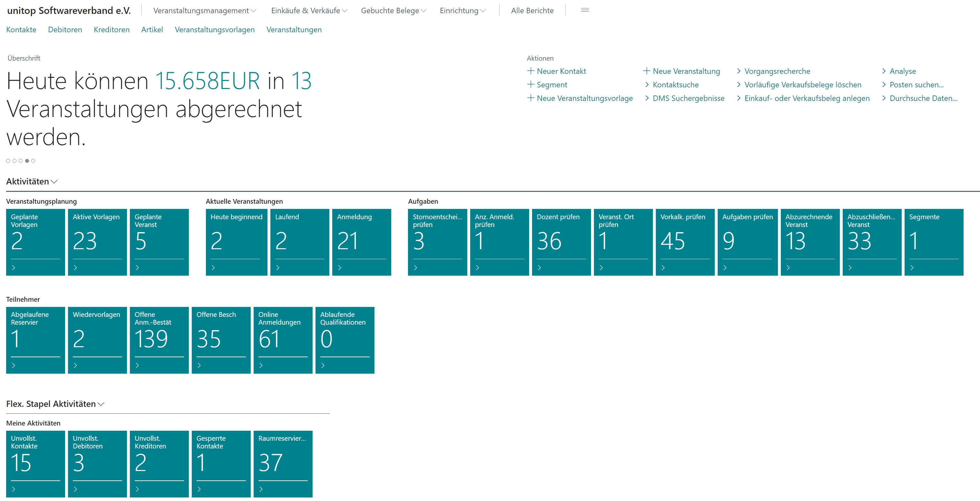Click highlighted 15.658EUR amount in headline

(x=207, y=81)
